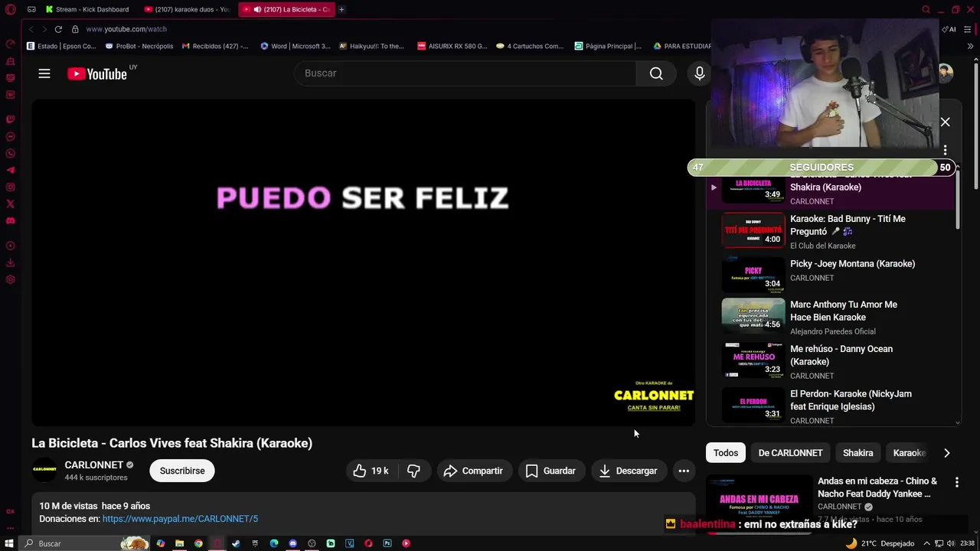Click the playlist panel scrollbar
980x551 pixels.
click(958, 199)
